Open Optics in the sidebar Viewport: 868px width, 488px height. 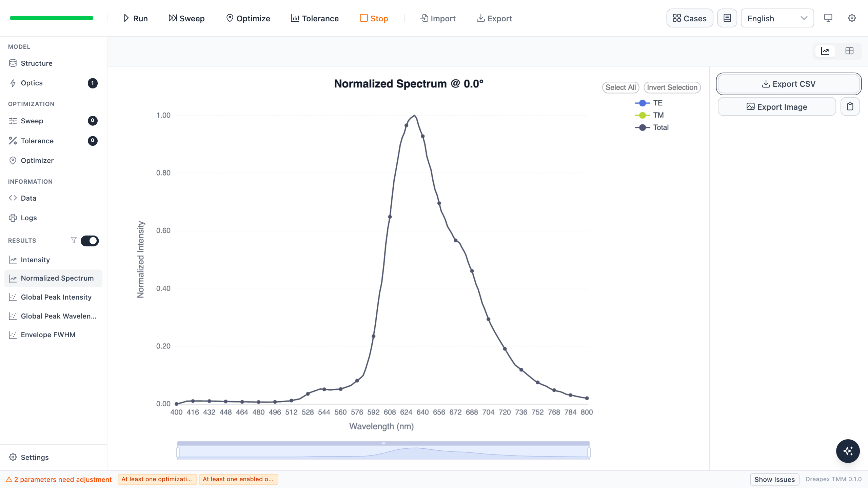point(53,83)
